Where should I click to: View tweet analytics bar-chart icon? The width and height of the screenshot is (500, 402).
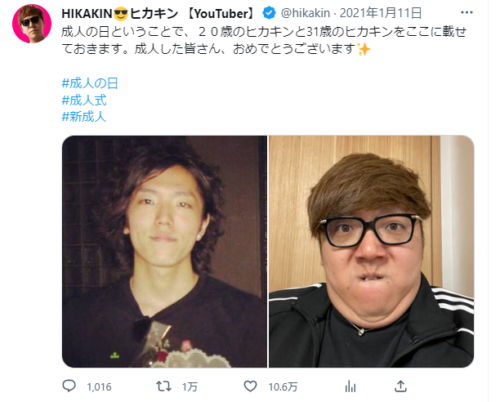click(x=350, y=386)
